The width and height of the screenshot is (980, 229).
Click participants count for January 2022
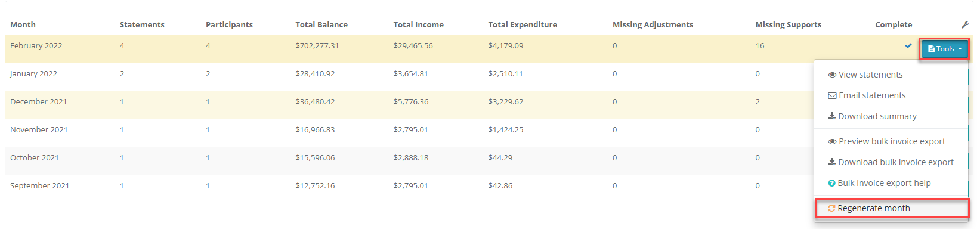coord(208,73)
